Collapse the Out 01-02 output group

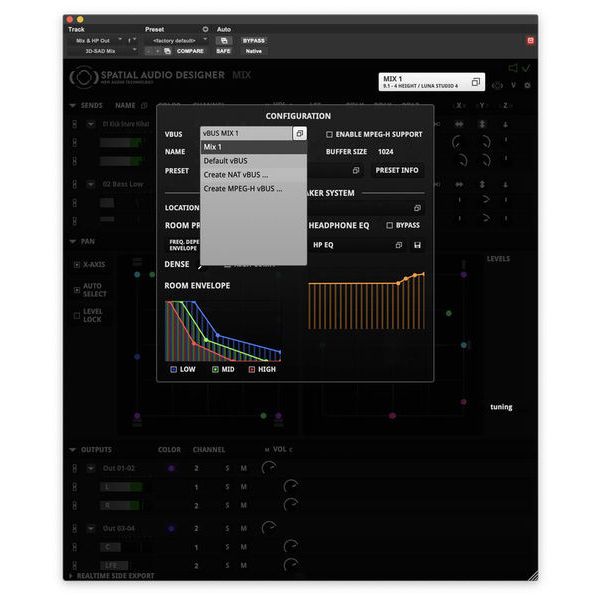91,468
